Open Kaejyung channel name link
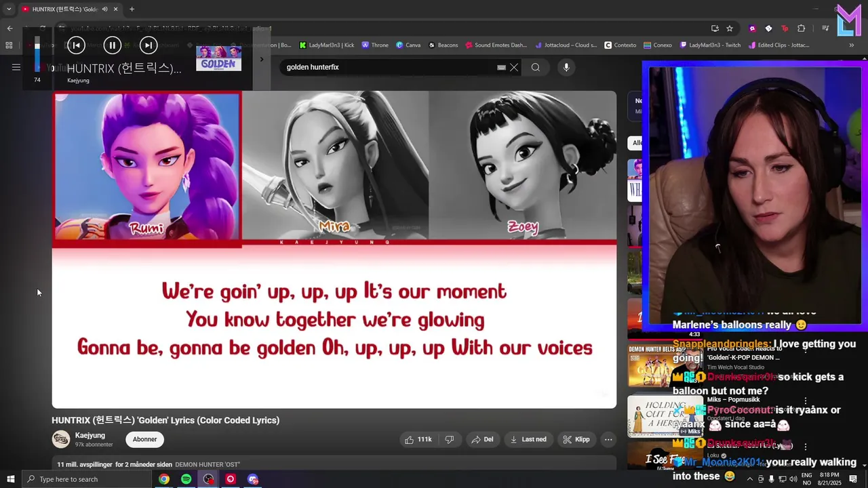The width and height of the screenshot is (868, 488). point(90,435)
